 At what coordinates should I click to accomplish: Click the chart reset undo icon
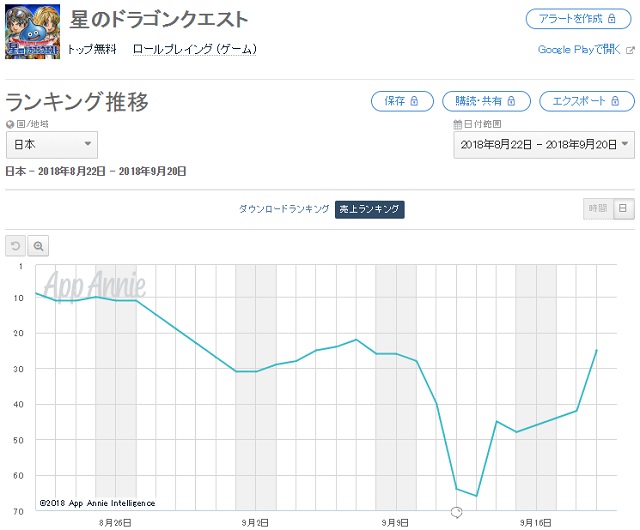(x=16, y=245)
